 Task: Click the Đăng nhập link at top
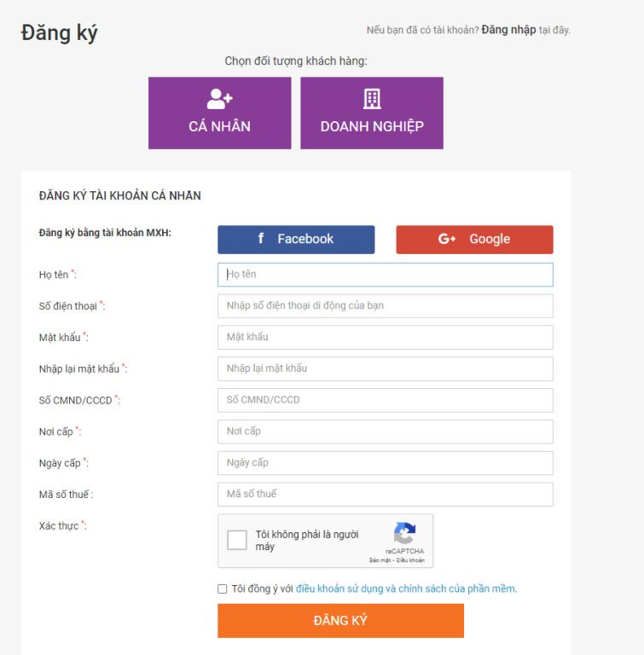click(508, 30)
